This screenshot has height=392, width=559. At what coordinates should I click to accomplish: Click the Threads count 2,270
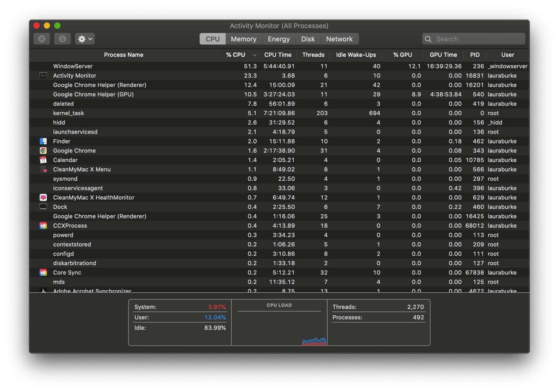[x=415, y=307]
